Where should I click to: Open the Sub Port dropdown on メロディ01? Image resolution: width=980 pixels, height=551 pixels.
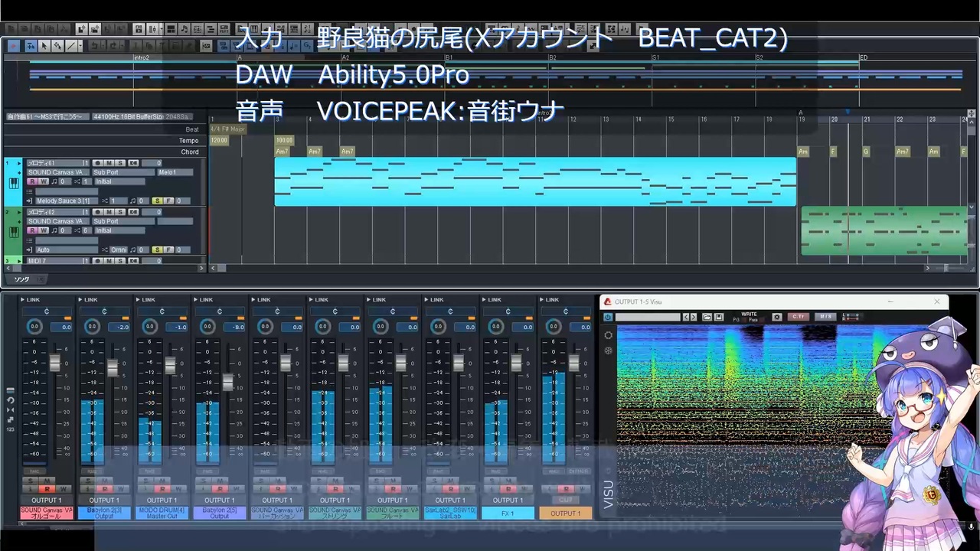122,172
